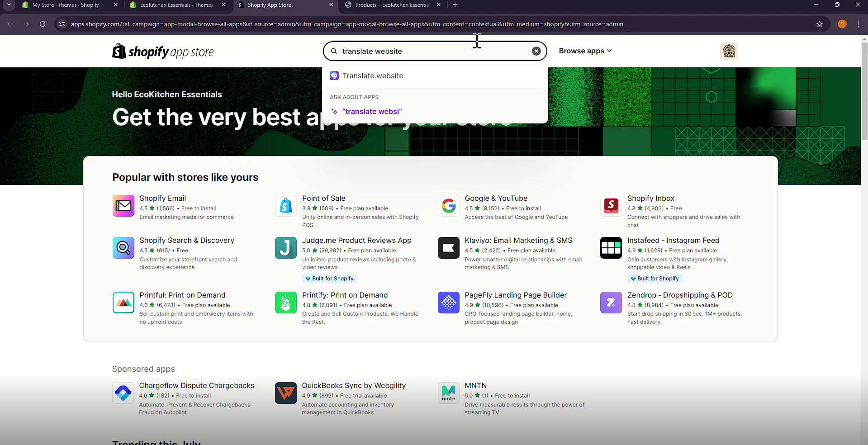The height and width of the screenshot is (445, 868).
Task: Click the page vertical scrollbar
Action: tap(864, 90)
